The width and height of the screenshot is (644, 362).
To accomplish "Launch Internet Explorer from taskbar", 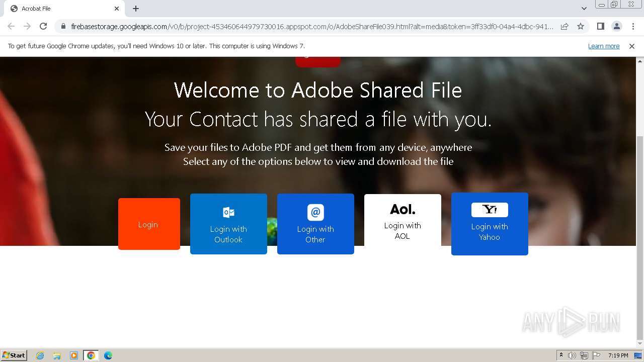I will point(40,355).
